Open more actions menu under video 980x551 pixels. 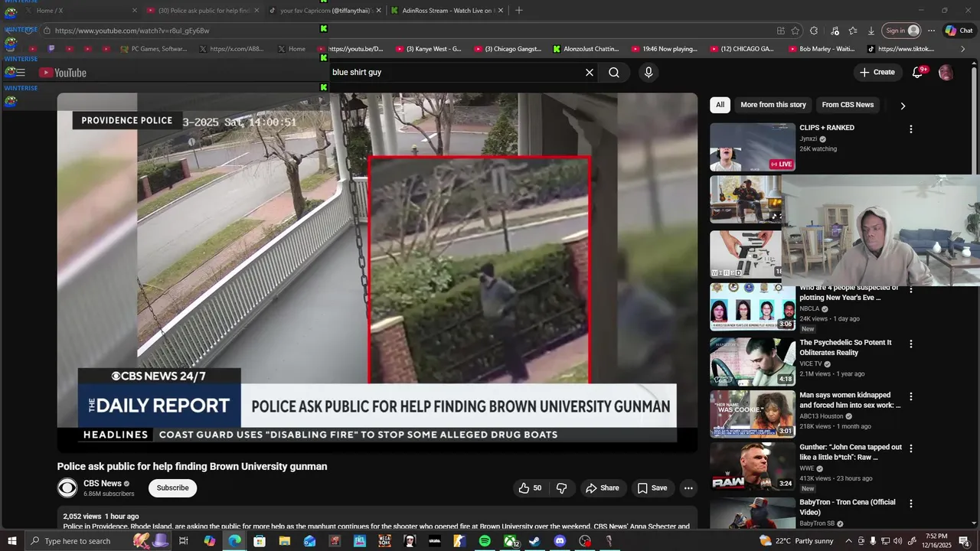(x=688, y=488)
